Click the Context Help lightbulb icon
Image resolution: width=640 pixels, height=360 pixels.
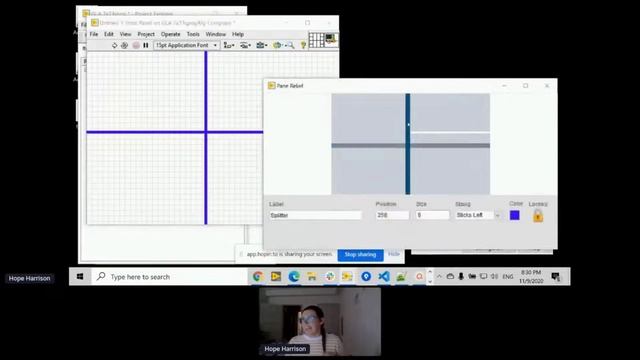click(x=303, y=45)
